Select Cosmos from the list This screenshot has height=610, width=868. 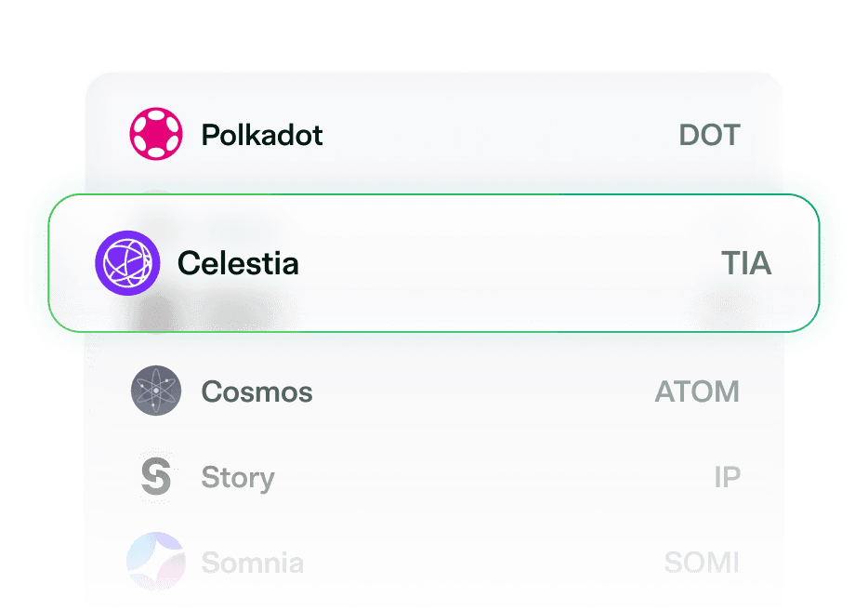[x=434, y=391]
